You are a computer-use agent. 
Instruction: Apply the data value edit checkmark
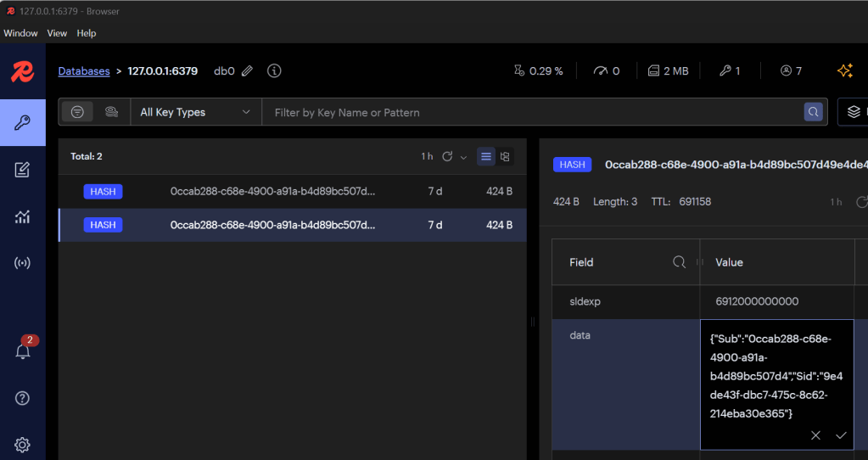pyautogui.click(x=841, y=435)
